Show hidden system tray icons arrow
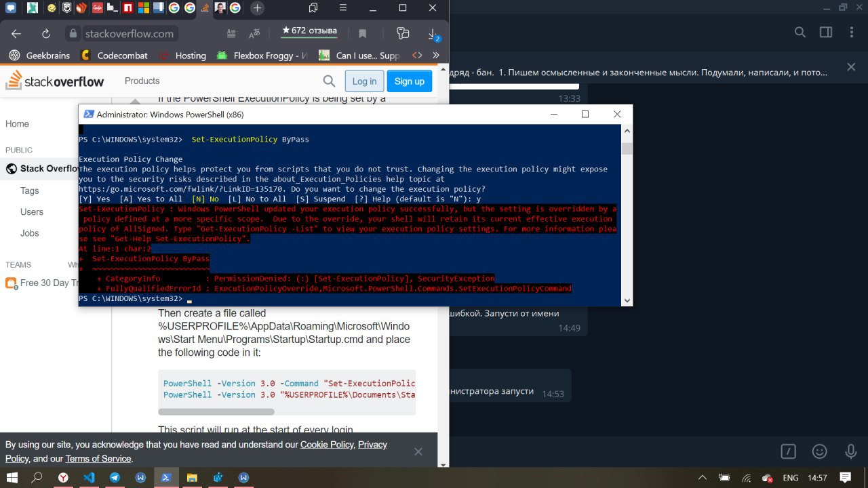Screen dimensions: 868x488 pyautogui.click(x=703, y=478)
